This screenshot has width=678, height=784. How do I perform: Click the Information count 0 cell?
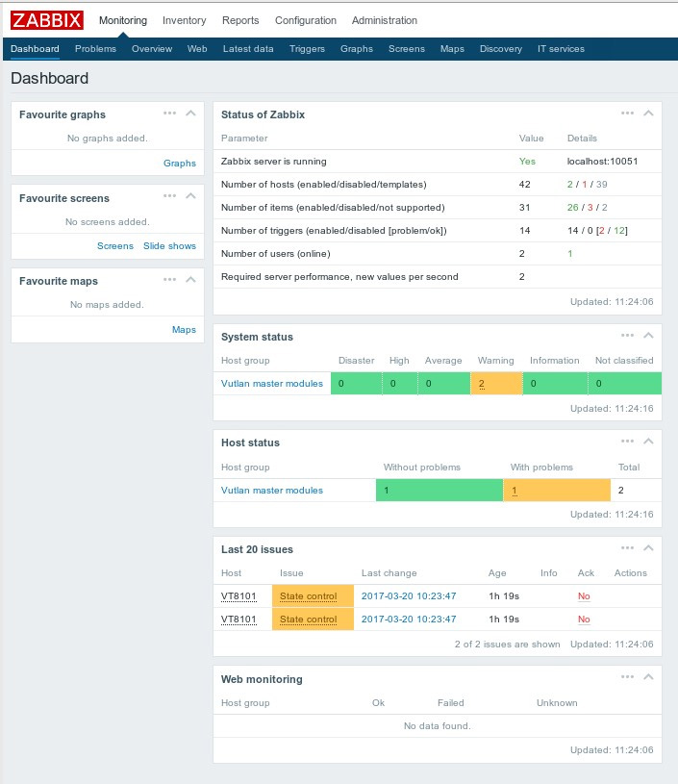555,384
